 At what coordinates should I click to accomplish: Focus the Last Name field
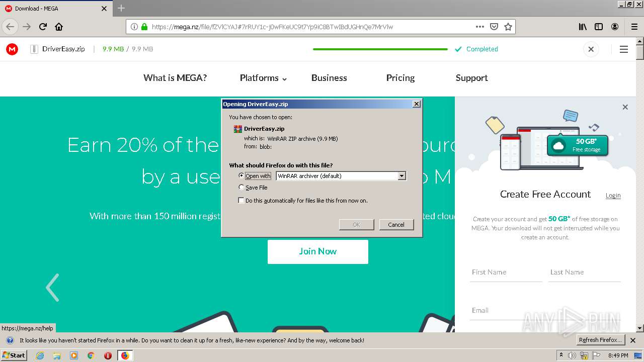585,272
